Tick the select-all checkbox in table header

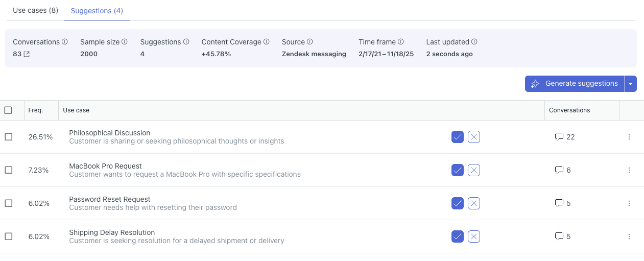(8, 110)
